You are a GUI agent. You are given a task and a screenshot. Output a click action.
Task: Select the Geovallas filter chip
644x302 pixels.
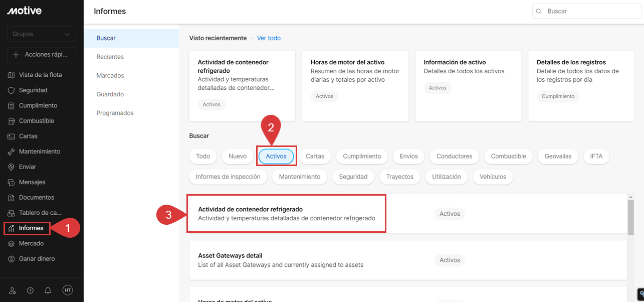[558, 157]
